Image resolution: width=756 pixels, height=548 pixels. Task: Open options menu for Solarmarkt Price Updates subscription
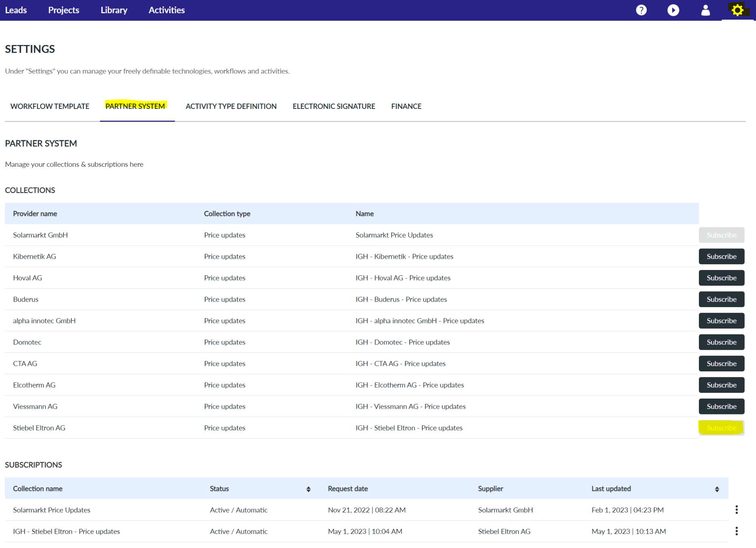click(736, 510)
